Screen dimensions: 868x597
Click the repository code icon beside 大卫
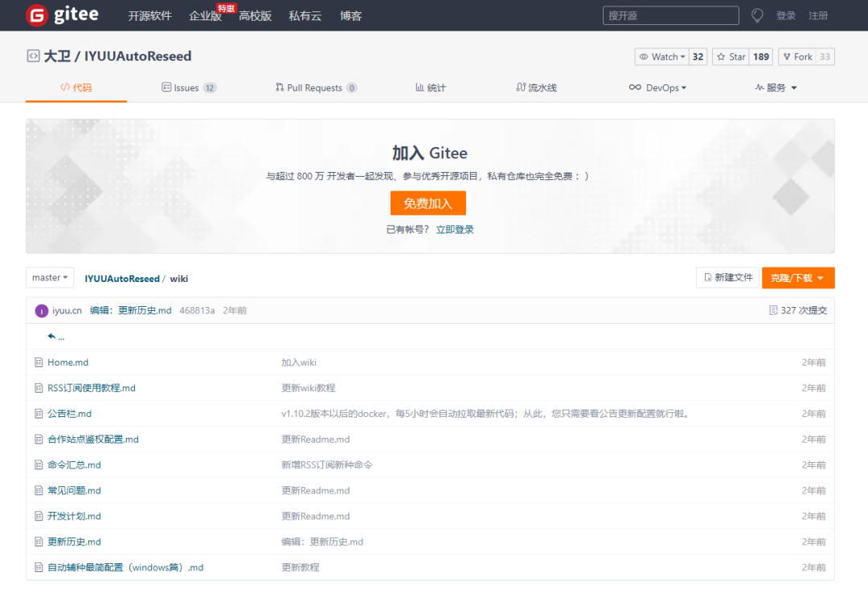point(33,56)
